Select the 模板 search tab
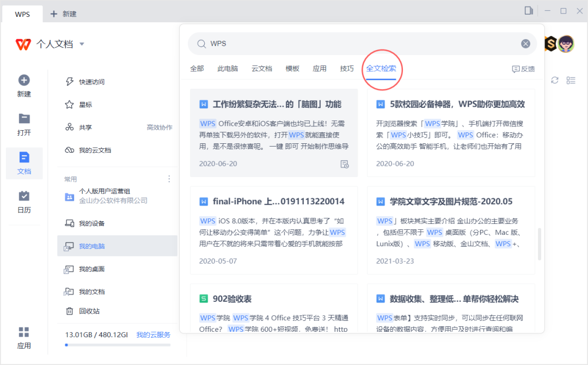588x365 pixels. pyautogui.click(x=292, y=69)
